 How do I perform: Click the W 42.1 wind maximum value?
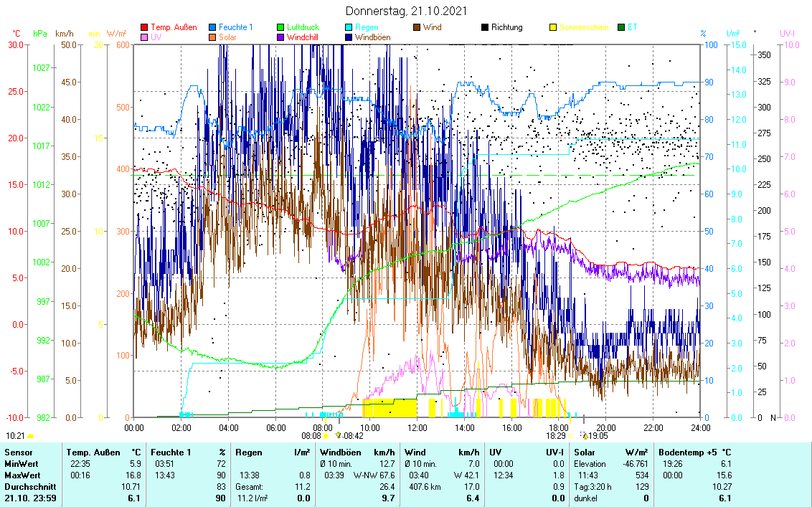tap(466, 475)
